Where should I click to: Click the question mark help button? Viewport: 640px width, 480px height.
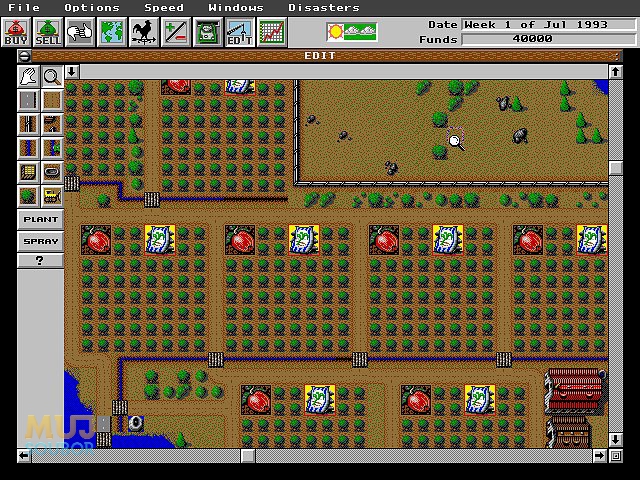tap(40, 260)
